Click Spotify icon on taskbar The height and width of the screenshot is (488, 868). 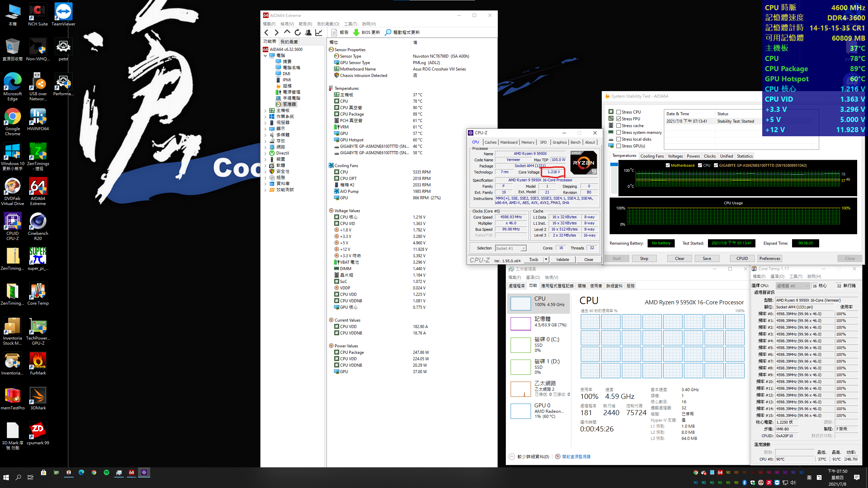point(106,472)
